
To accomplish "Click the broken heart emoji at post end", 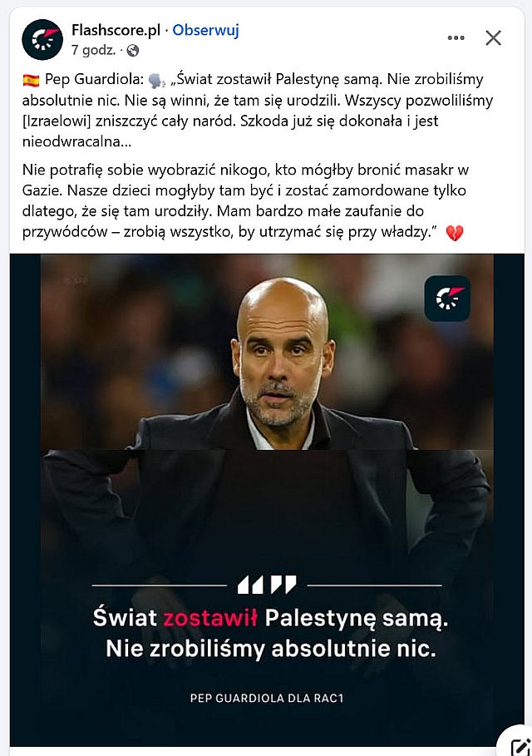I will click(455, 233).
